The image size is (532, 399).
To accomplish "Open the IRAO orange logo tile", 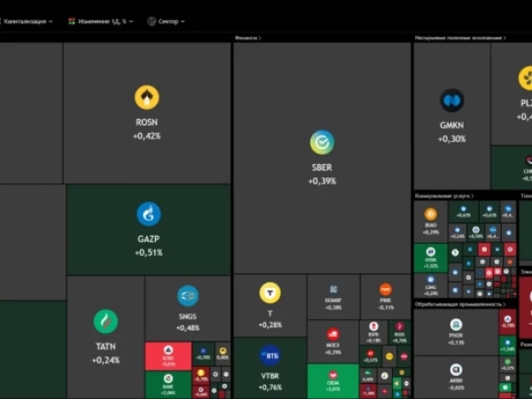I will pos(431,222).
